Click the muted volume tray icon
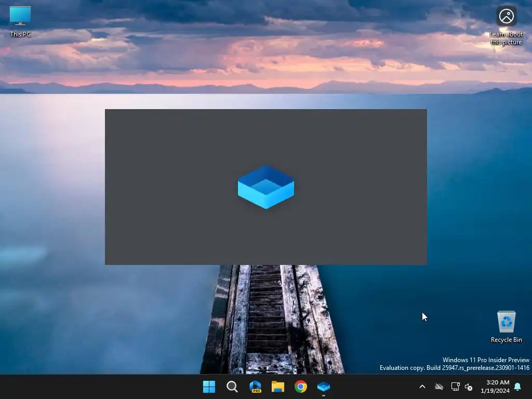532x399 pixels. point(469,387)
